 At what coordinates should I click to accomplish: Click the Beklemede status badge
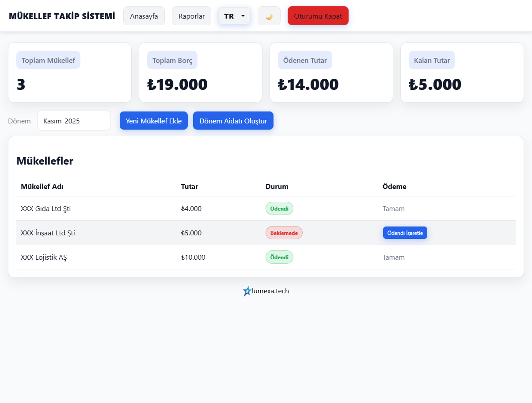tap(284, 233)
